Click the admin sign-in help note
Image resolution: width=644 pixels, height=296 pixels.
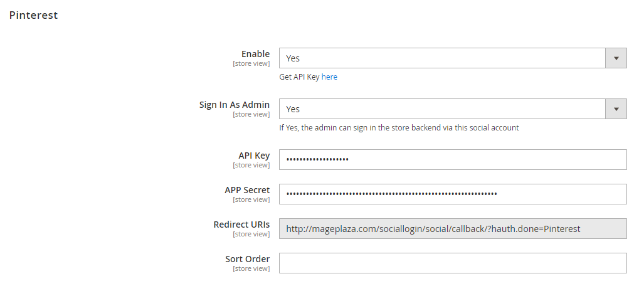pos(399,128)
